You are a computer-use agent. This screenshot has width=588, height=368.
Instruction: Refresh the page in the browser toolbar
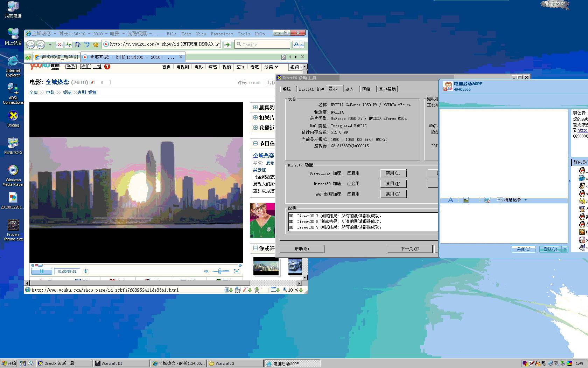click(x=69, y=45)
